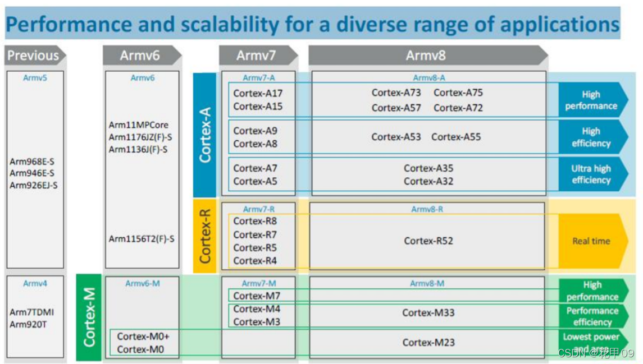The height and width of the screenshot is (364, 643).
Task: Click Arm1136J(F)-S entry
Action: pyautogui.click(x=138, y=149)
